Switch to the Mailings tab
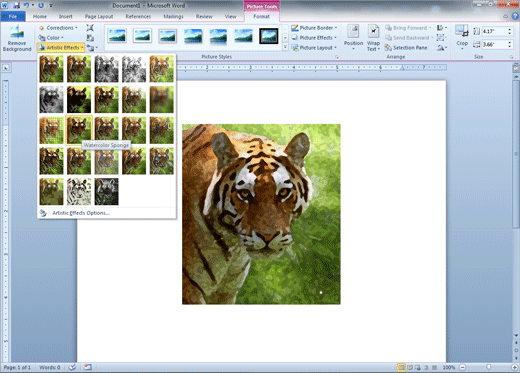 [173, 16]
